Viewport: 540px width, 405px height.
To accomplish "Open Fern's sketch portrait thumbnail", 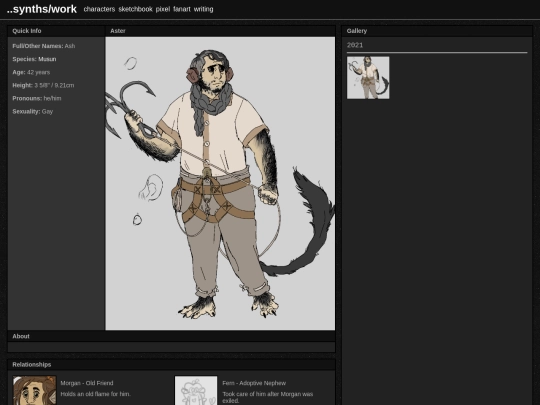I will point(196,391).
